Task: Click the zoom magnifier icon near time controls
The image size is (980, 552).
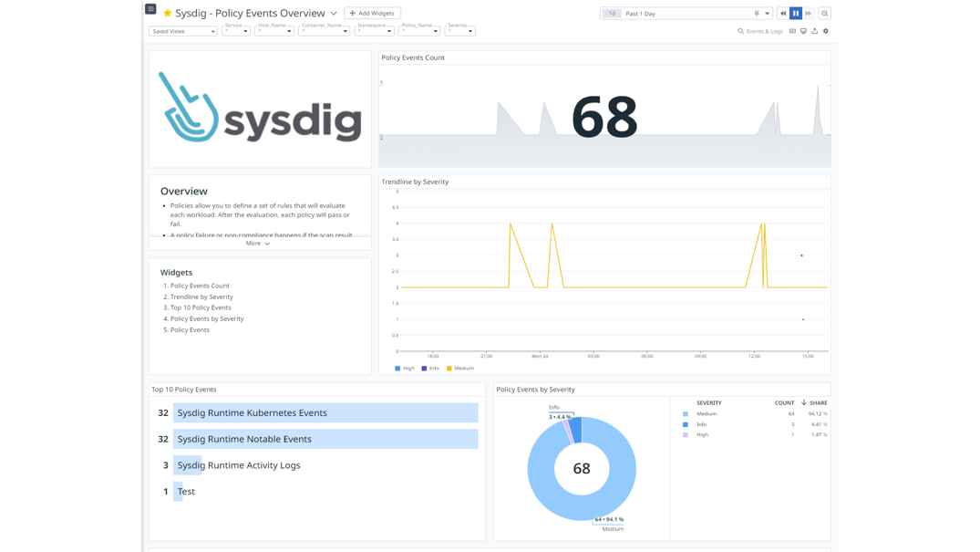Action: [x=823, y=13]
